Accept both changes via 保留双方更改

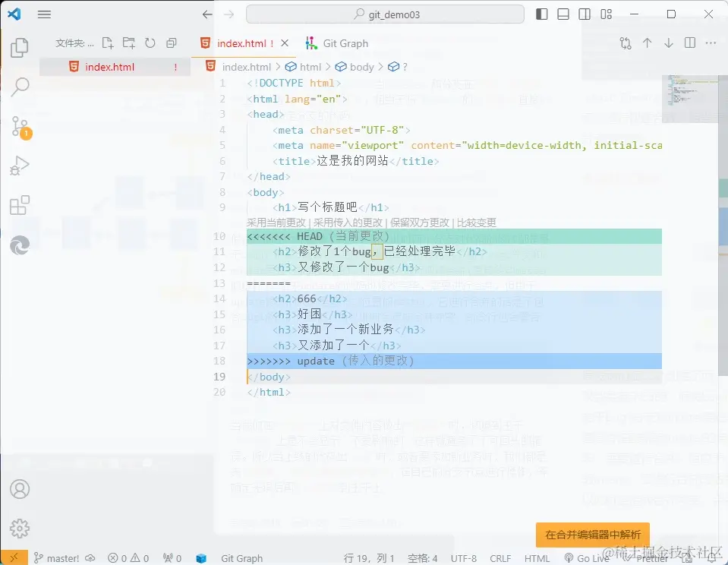pyautogui.click(x=420, y=223)
